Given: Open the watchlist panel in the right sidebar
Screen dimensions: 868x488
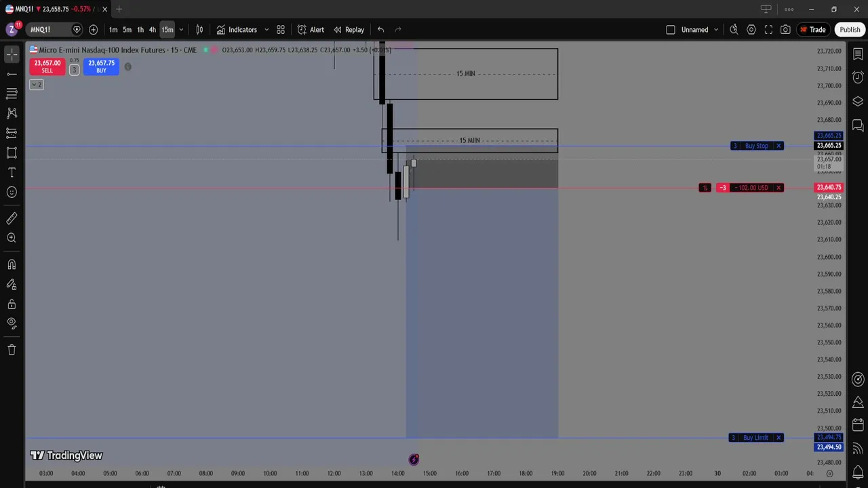Looking at the screenshot, I should 858,54.
